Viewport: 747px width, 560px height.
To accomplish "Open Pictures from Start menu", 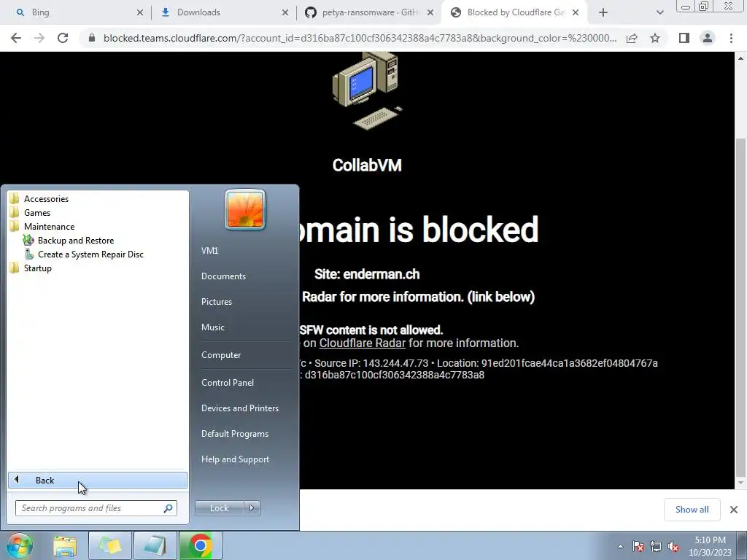I will 217,302.
